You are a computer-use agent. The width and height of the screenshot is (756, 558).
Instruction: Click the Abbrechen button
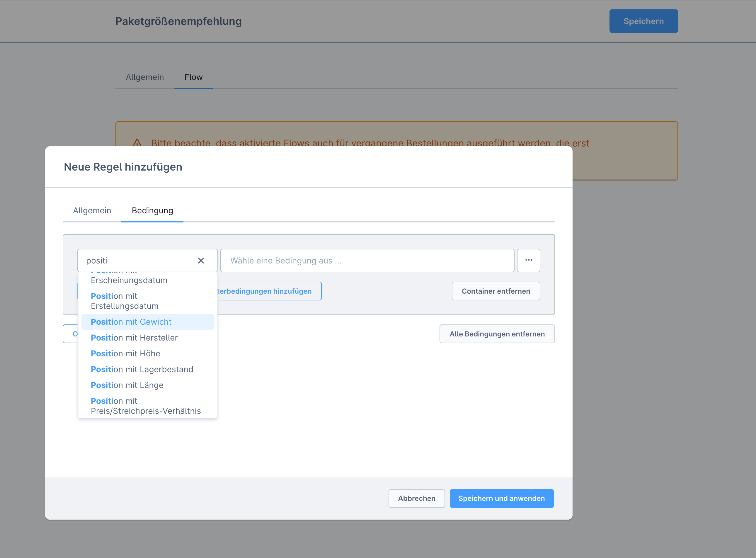pos(416,498)
